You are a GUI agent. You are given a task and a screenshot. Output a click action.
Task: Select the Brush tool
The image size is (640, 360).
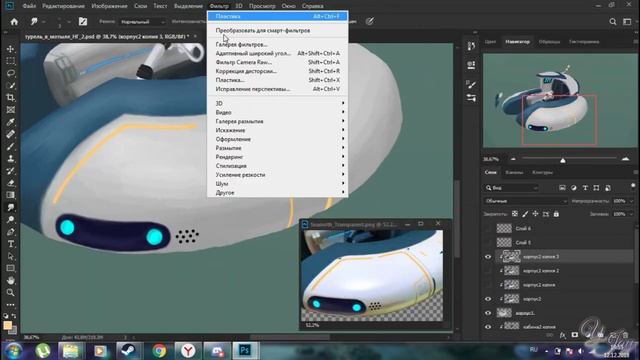pos(11,147)
